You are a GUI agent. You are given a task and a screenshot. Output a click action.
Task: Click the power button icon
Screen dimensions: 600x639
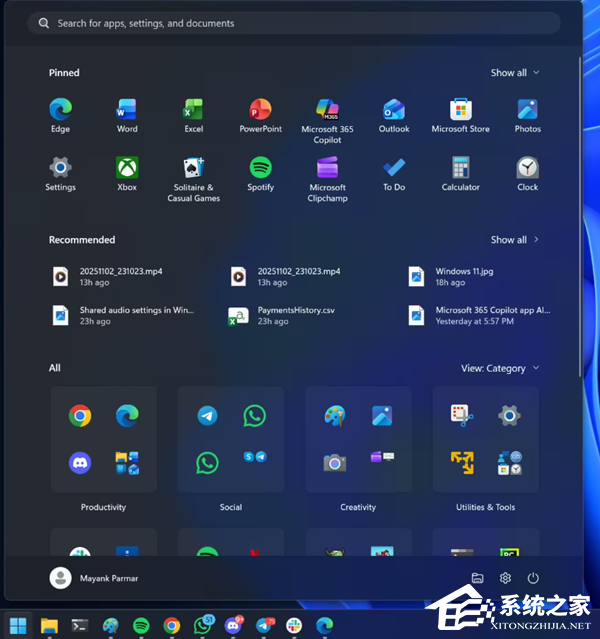pyautogui.click(x=533, y=578)
